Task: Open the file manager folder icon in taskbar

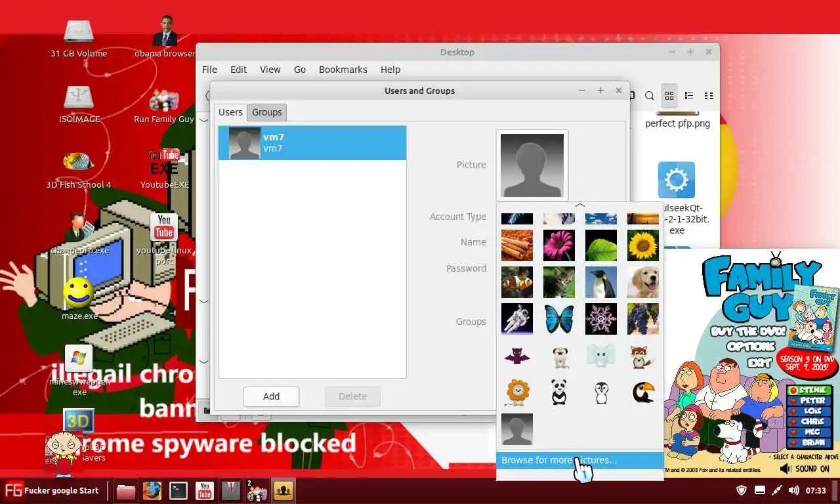Action: [126, 490]
